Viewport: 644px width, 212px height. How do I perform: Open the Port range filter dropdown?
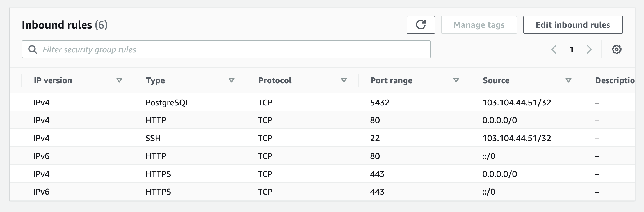point(456,80)
